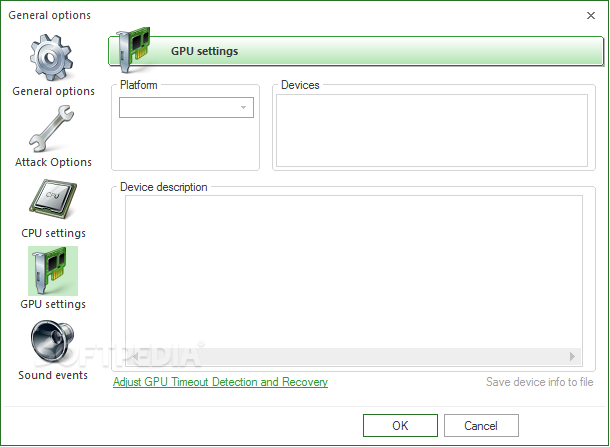610x447 pixels.
Task: Open Adjust GPU Timeout Detection and Recovery link
Action: (x=220, y=382)
